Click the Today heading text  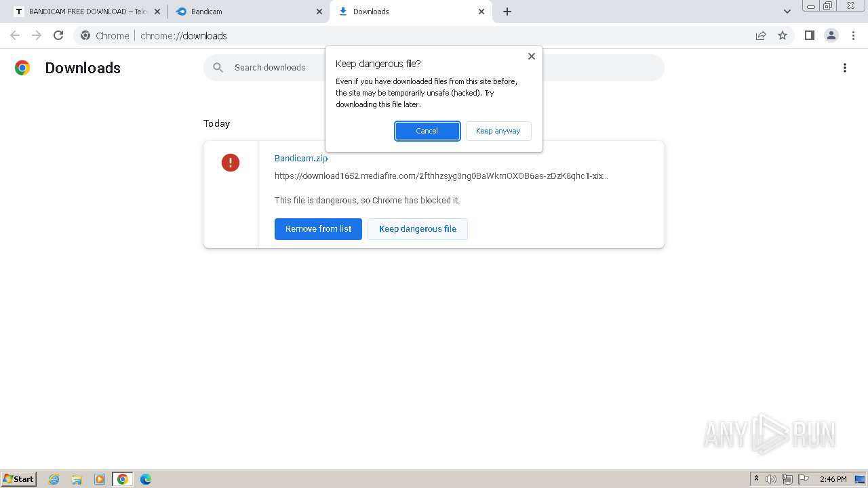coord(217,123)
